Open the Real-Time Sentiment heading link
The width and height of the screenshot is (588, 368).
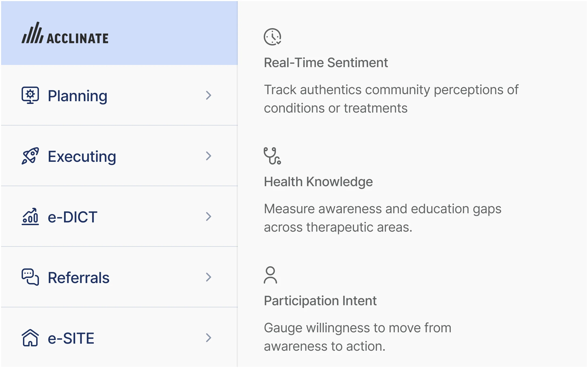[x=326, y=63]
